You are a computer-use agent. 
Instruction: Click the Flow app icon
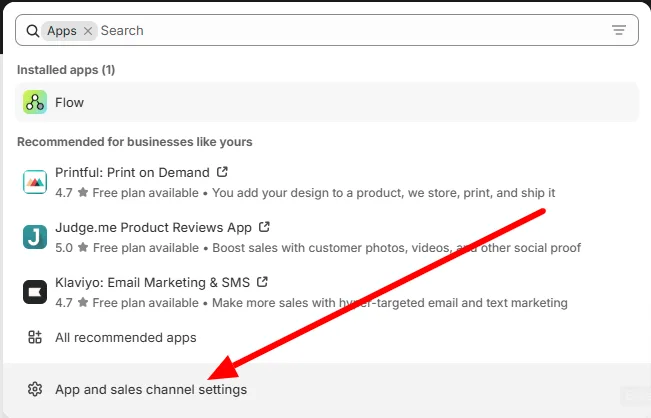click(35, 102)
